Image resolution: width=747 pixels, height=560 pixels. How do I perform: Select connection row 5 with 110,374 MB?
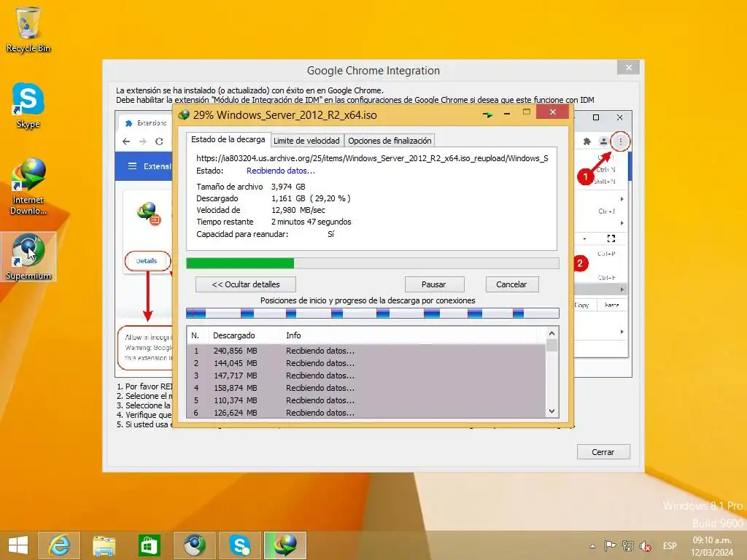click(x=366, y=400)
